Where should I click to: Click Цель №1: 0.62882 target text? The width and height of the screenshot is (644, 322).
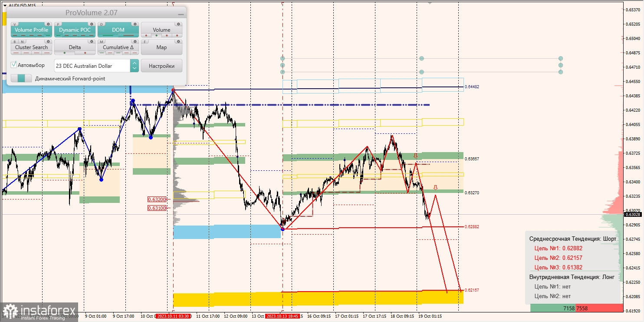coord(558,249)
